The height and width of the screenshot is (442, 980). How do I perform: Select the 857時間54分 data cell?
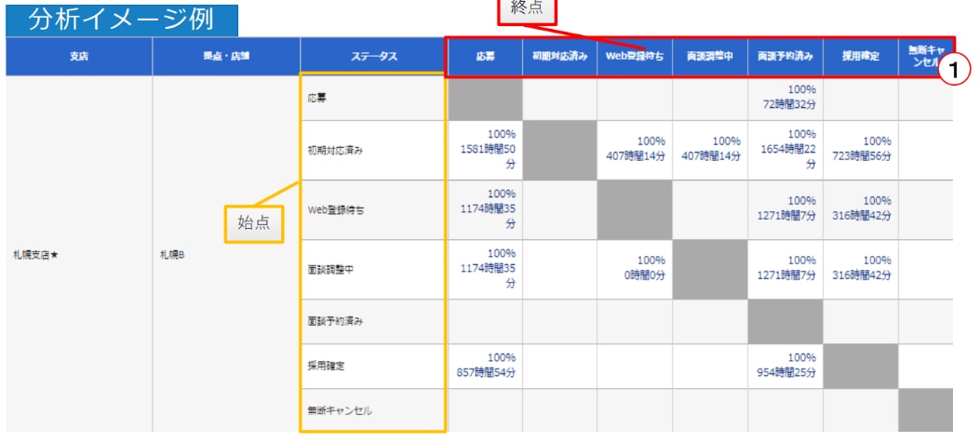point(485,366)
